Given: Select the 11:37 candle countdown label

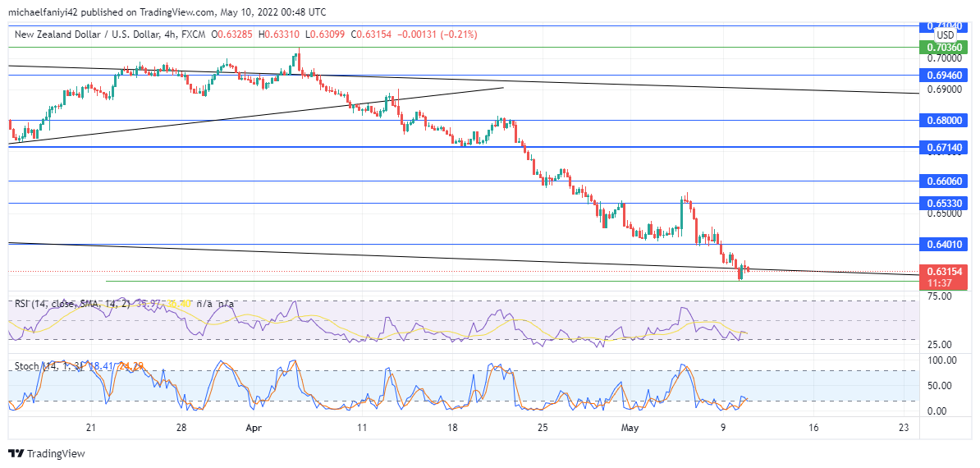Looking at the screenshot, I should point(939,282).
